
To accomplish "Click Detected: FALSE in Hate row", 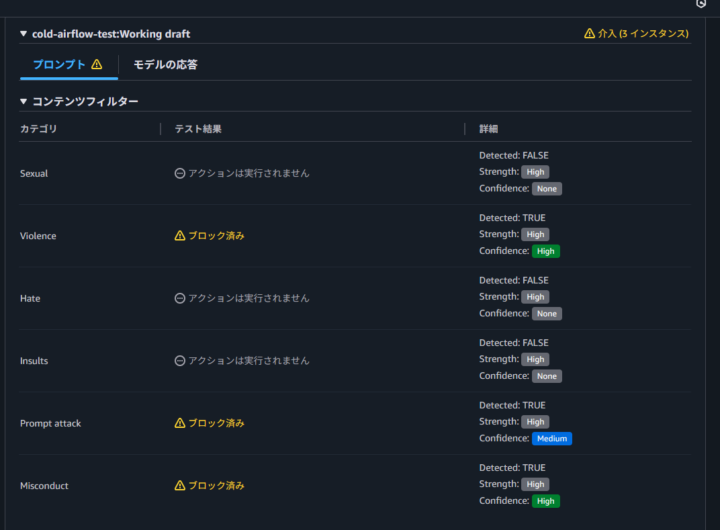I will pyautogui.click(x=513, y=280).
